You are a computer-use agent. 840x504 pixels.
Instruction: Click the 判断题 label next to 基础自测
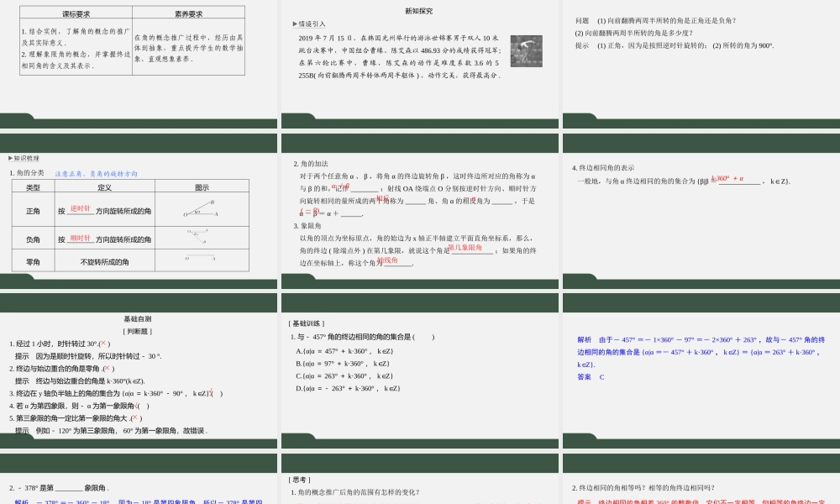pos(139,331)
